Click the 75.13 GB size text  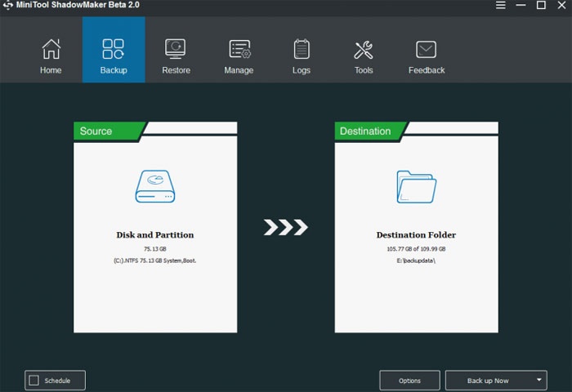155,249
